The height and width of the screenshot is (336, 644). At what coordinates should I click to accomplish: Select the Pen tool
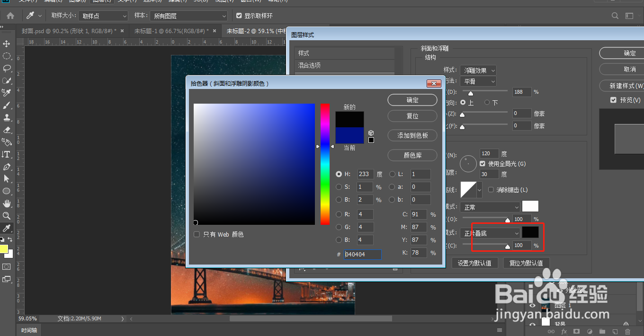(7, 167)
